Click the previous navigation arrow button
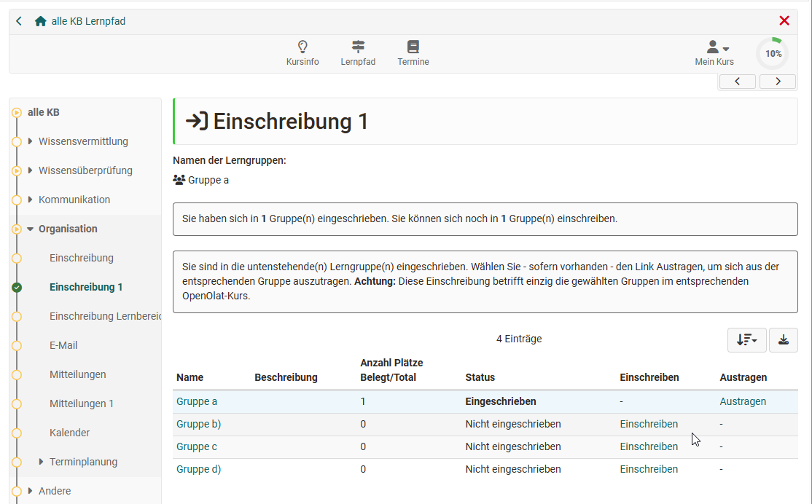The height and width of the screenshot is (504, 812). click(x=737, y=81)
